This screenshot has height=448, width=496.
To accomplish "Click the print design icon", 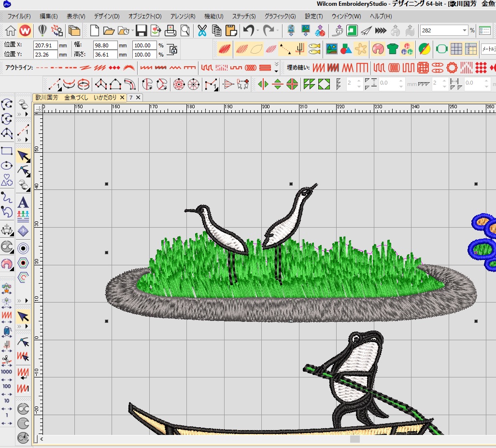I will (170, 31).
